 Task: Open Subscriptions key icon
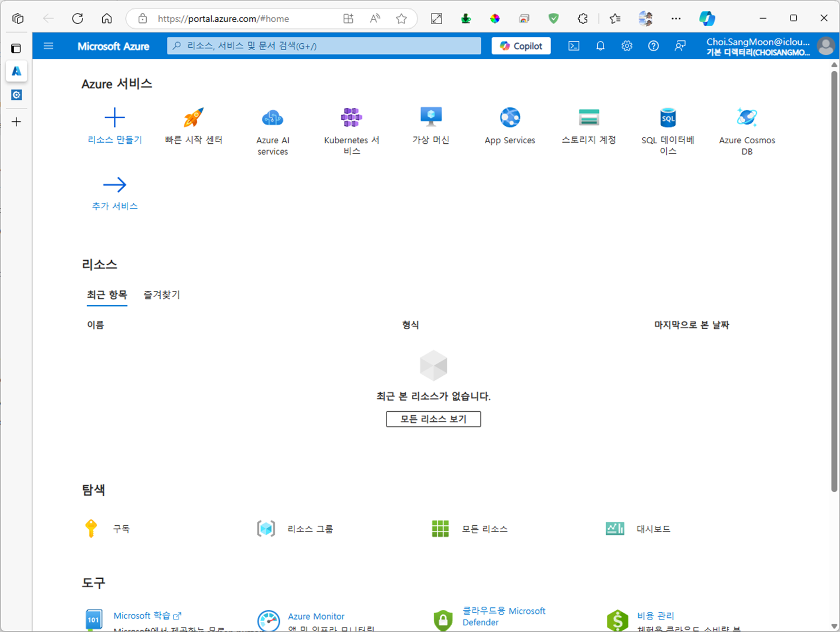tap(91, 529)
